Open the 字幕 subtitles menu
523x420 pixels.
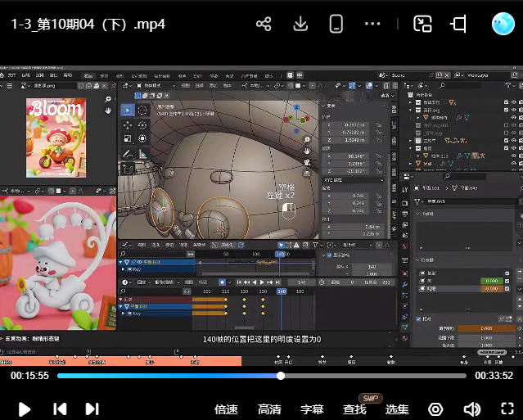(312, 409)
